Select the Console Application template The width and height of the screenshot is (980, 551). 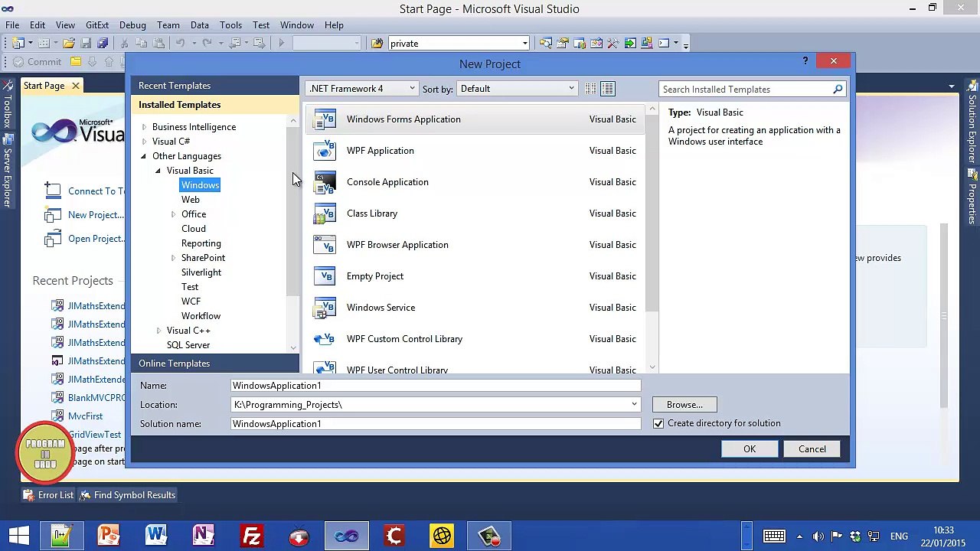click(x=475, y=182)
